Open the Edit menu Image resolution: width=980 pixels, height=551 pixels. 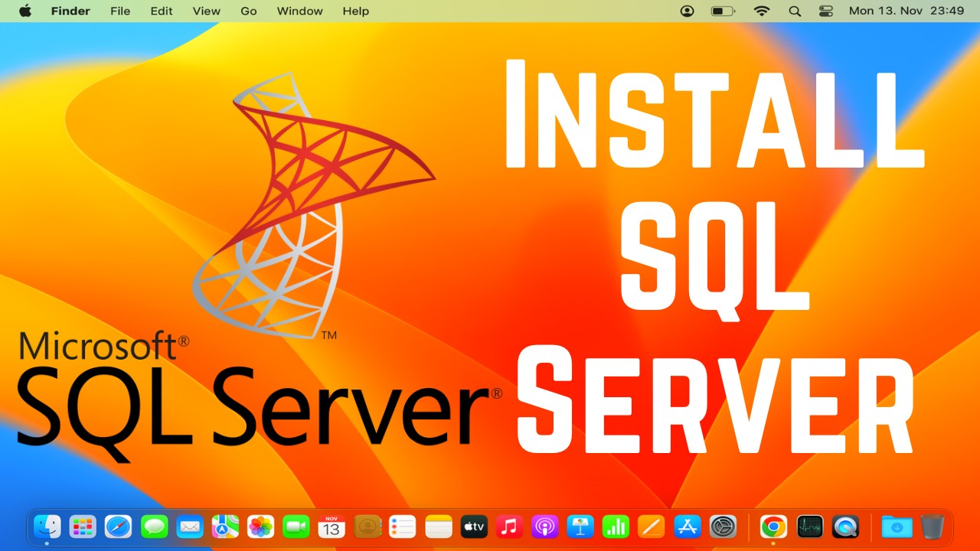[x=162, y=11]
